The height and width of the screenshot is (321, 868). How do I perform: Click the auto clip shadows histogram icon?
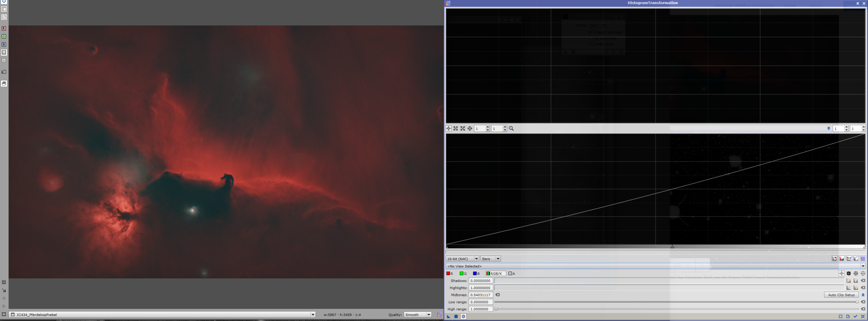(848, 281)
